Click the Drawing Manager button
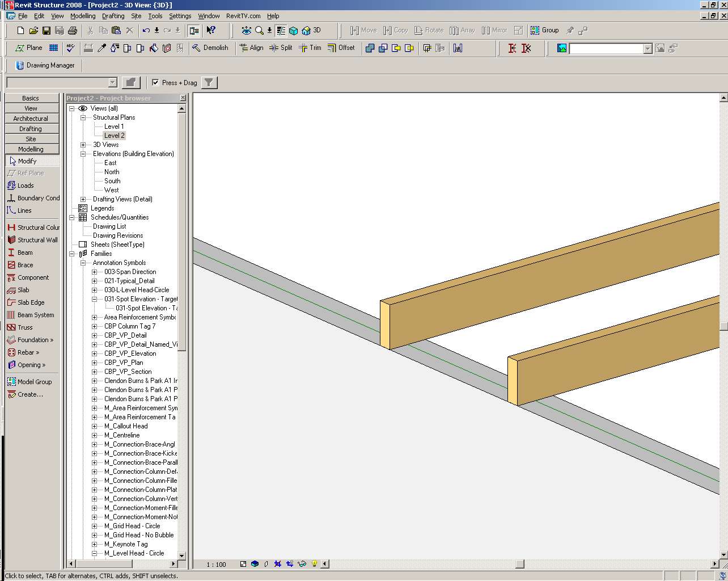728x581 pixels. [45, 65]
